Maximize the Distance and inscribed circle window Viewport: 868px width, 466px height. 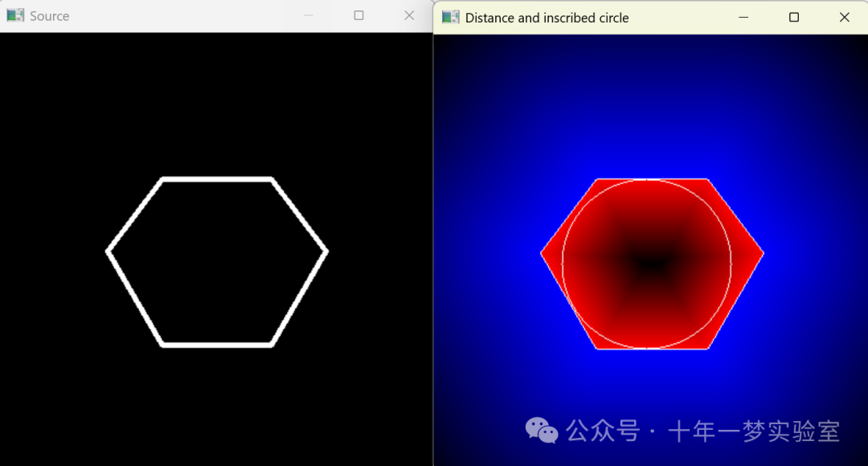[794, 17]
